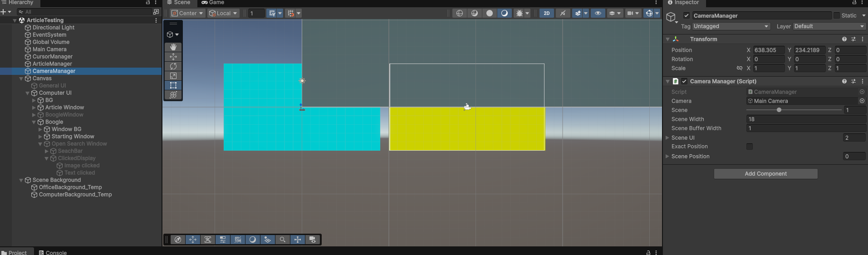The width and height of the screenshot is (868, 255).
Task: Open the tool context cube dropdown
Action: point(173,34)
